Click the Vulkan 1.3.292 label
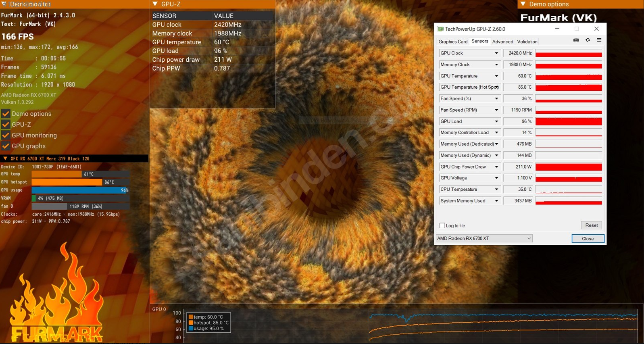The height and width of the screenshot is (344, 644). [x=17, y=102]
